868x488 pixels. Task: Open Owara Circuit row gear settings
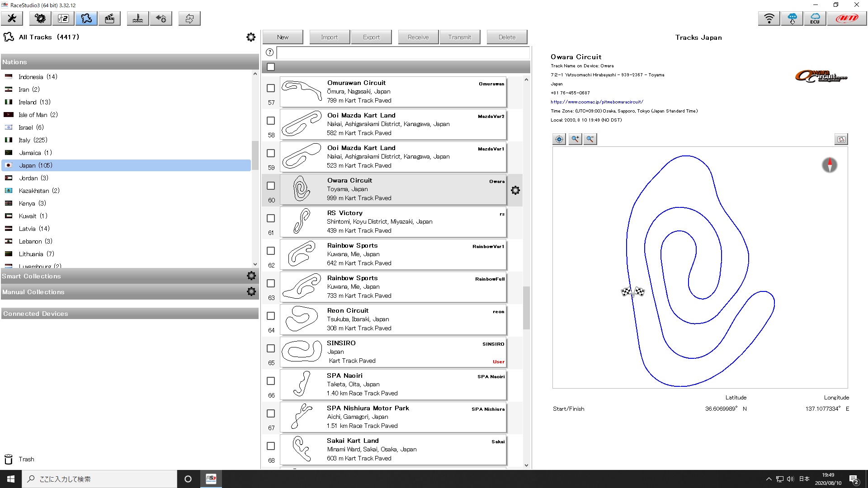click(515, 190)
